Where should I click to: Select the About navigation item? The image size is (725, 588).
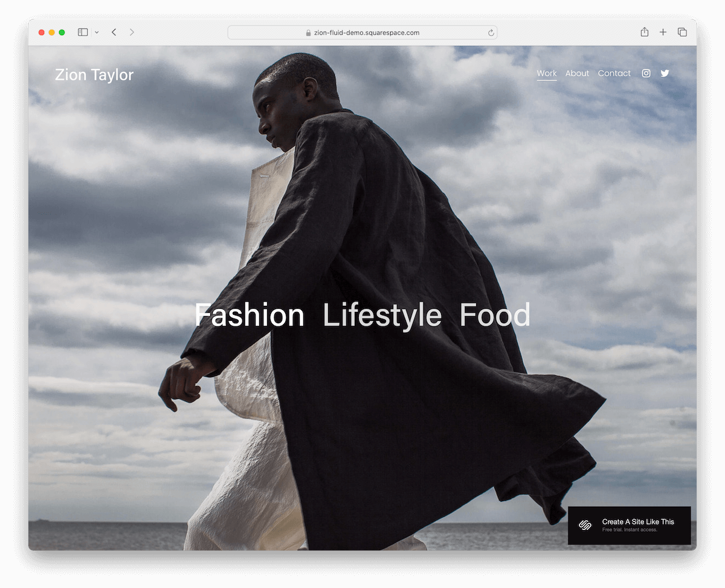[577, 73]
